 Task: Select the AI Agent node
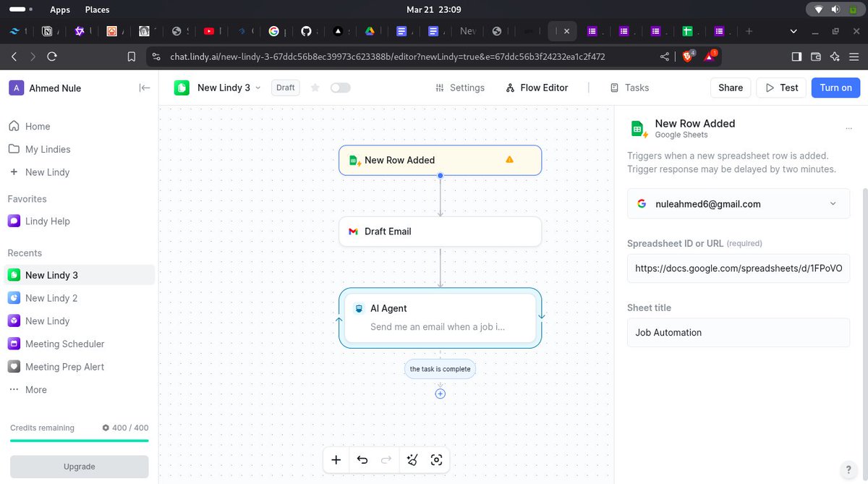[x=440, y=318]
